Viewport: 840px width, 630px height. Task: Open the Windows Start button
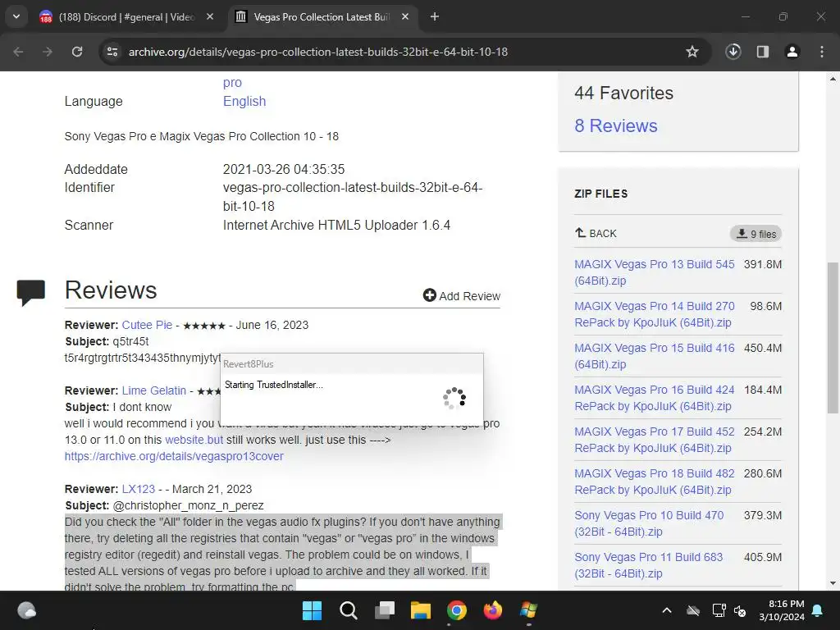tap(313, 610)
